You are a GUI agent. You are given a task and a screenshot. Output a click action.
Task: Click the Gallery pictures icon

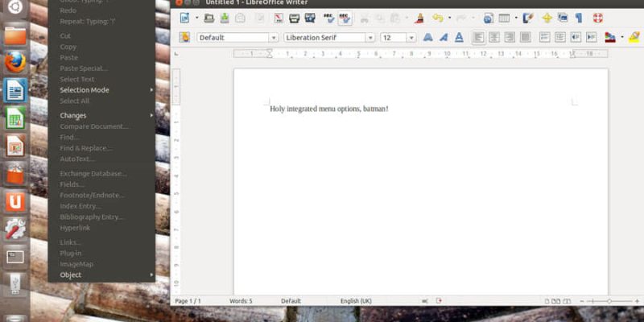tap(563, 18)
